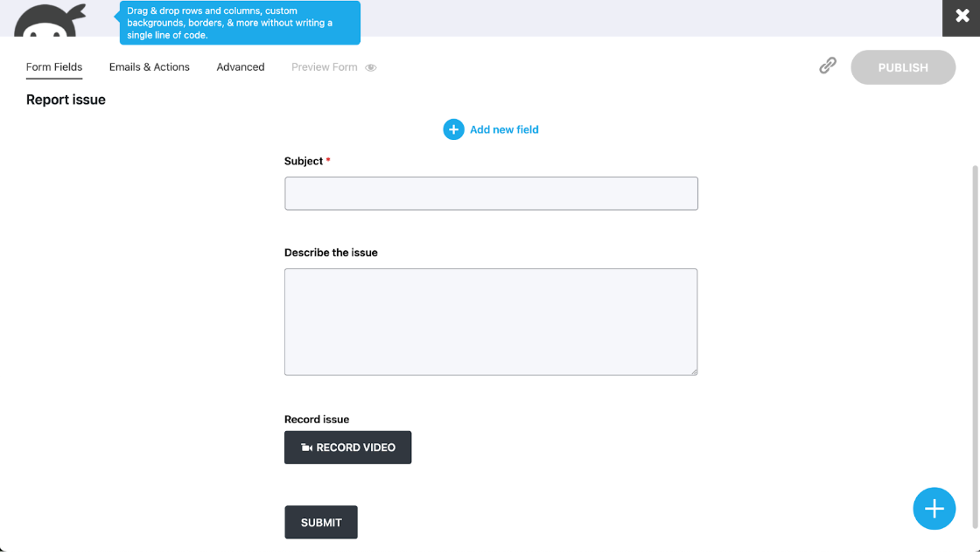
Task: Click the RECORD VIDEO button
Action: (x=347, y=447)
